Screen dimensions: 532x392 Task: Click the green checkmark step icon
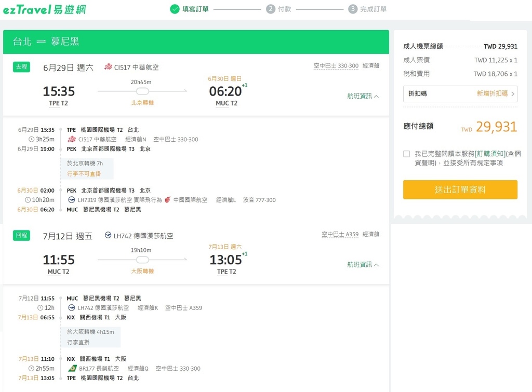click(175, 9)
